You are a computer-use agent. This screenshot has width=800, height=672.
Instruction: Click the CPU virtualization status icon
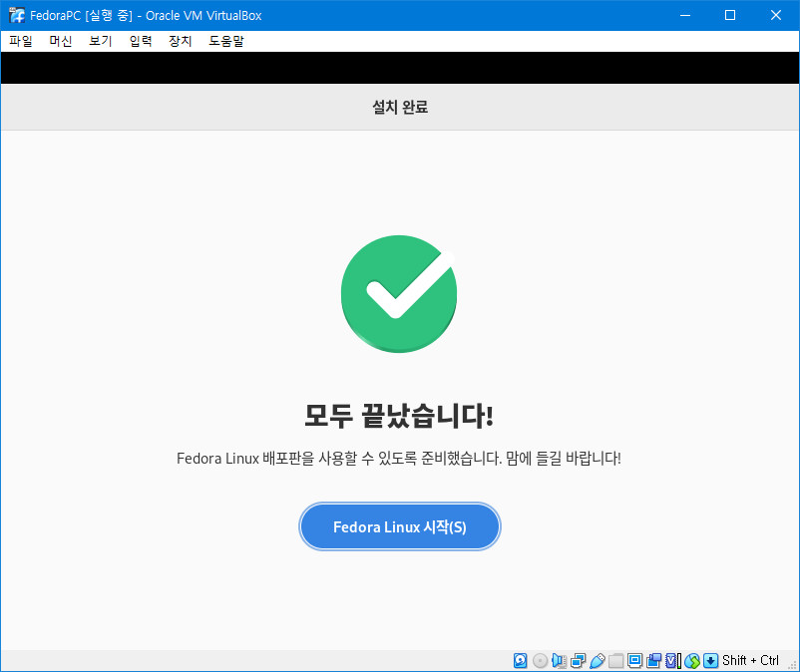coord(673,660)
